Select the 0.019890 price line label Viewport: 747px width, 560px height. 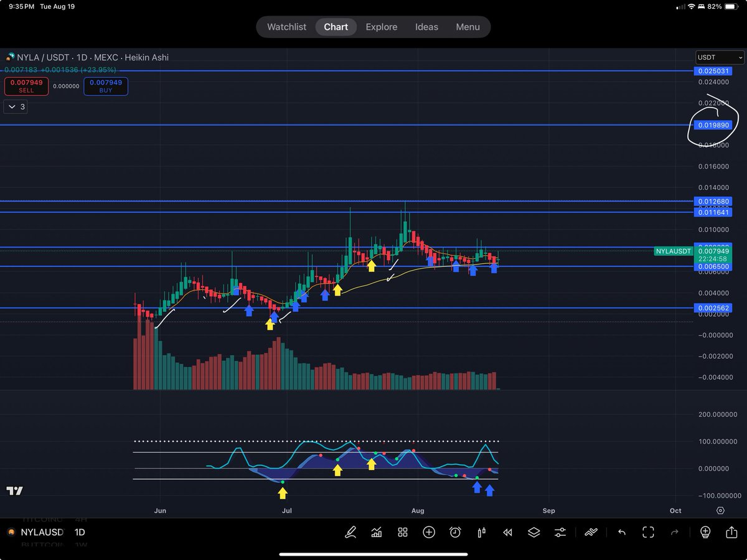point(713,125)
